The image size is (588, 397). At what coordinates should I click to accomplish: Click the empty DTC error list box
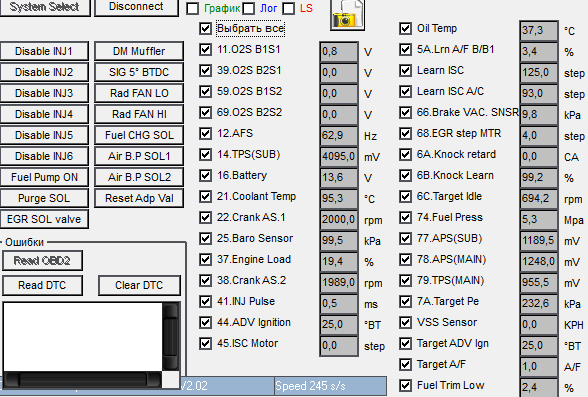click(x=83, y=337)
